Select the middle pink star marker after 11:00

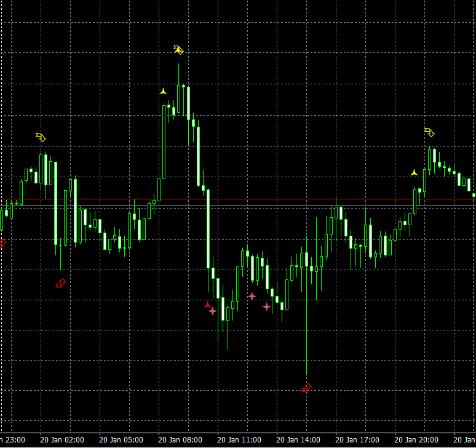tap(252, 296)
